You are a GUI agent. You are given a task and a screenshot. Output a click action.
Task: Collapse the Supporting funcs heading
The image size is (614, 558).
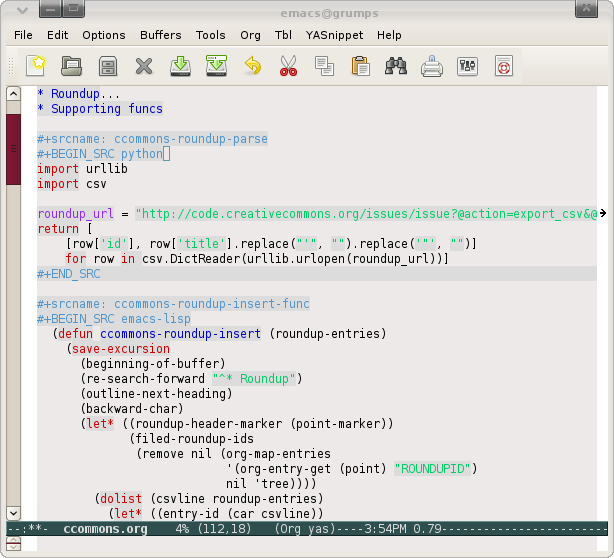pos(100,109)
